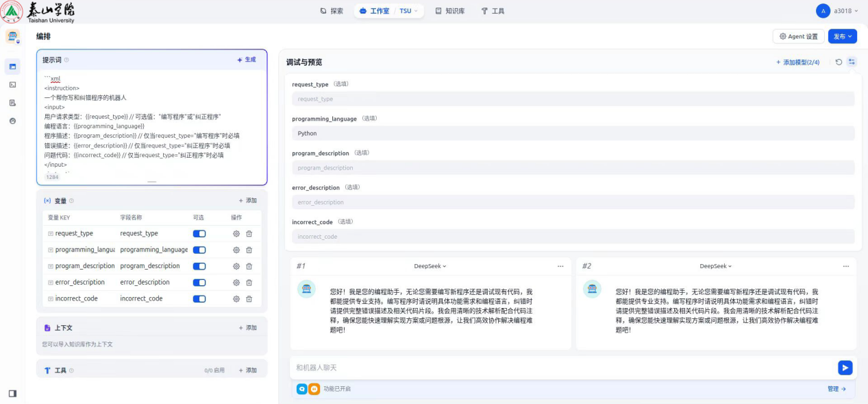Open settings gear for error_description variable
This screenshot has height=404, width=868.
click(x=236, y=283)
